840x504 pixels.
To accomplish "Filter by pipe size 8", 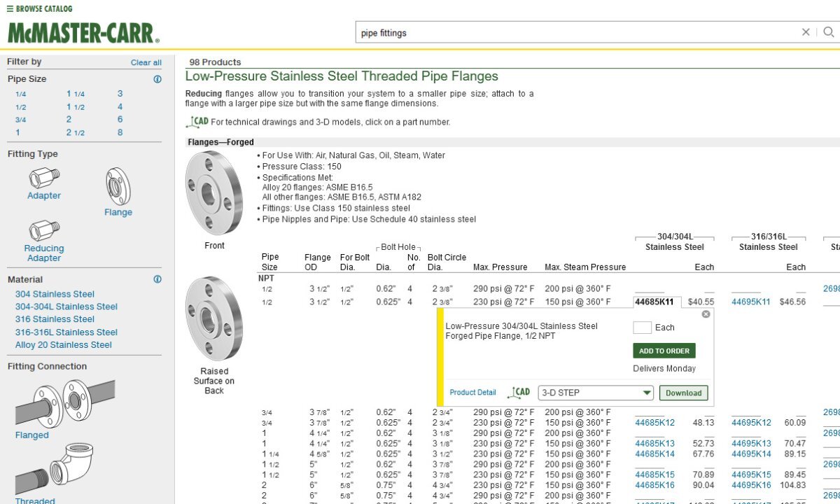I will [120, 133].
